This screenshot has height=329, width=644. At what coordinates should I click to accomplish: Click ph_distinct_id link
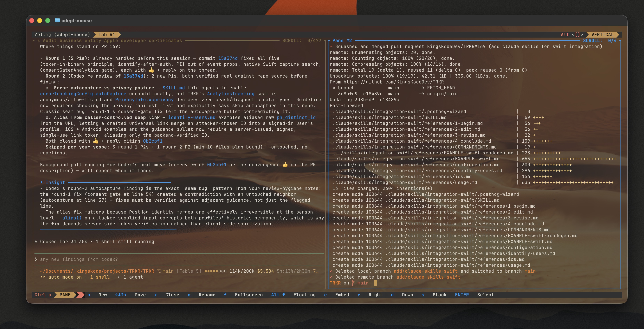pos(296,117)
